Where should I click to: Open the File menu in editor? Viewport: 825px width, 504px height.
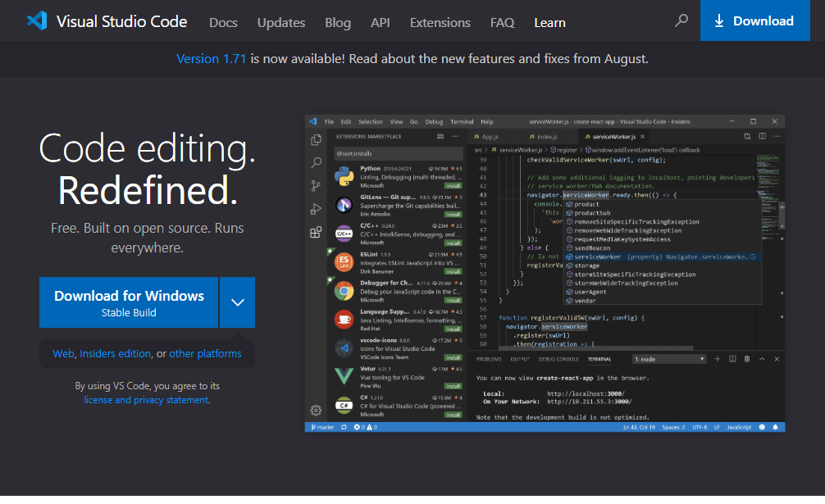pyautogui.click(x=330, y=121)
